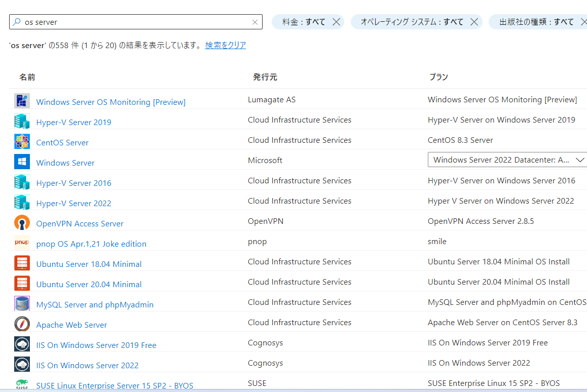
Task: Click the Windows Server OS Monitoring product icon
Action: 22,101
